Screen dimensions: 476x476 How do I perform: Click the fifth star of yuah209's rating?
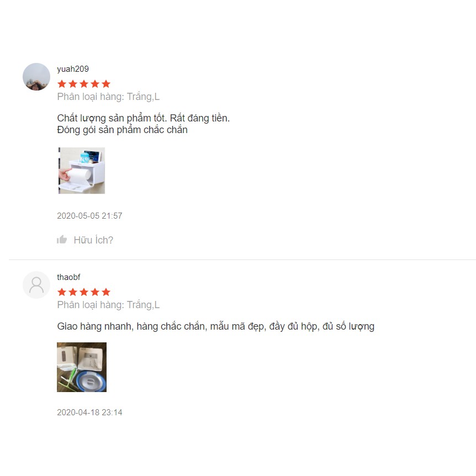(106, 84)
